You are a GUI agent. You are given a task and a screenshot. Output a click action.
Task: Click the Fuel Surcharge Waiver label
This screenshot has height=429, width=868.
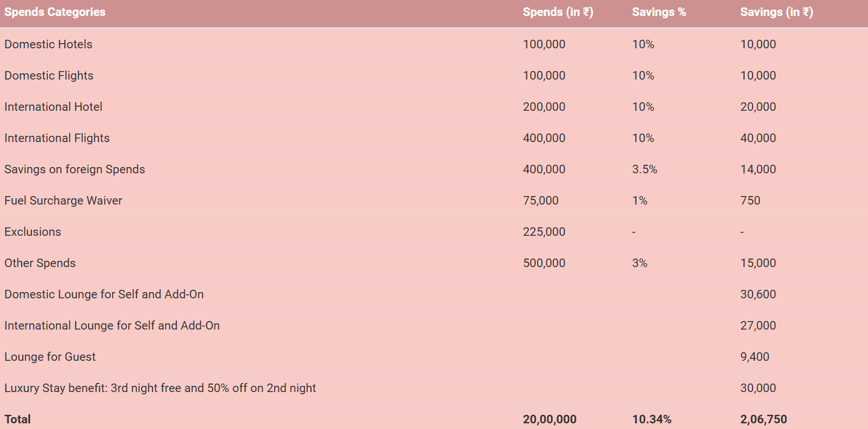pos(63,201)
